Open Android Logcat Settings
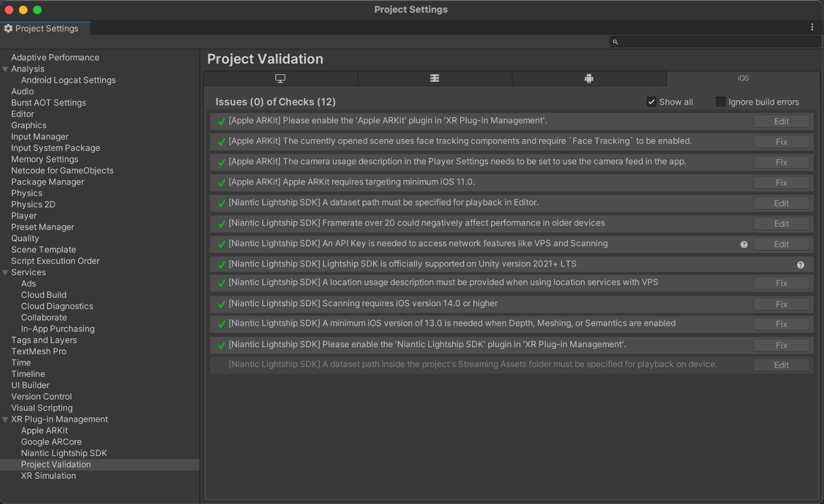 [x=68, y=80]
